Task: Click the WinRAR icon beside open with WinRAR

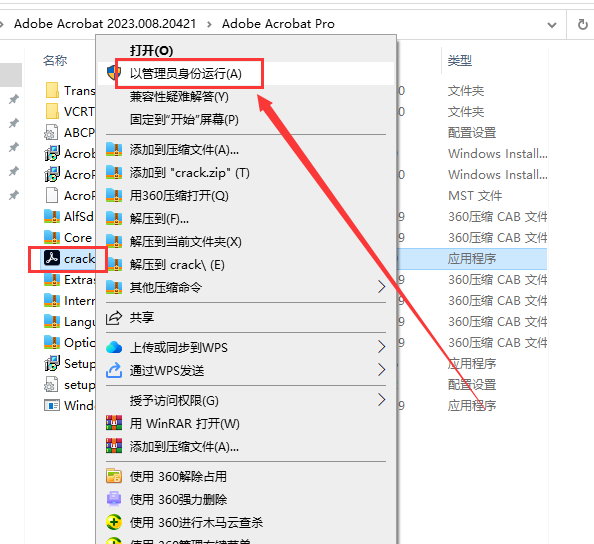Action: pyautogui.click(x=114, y=423)
